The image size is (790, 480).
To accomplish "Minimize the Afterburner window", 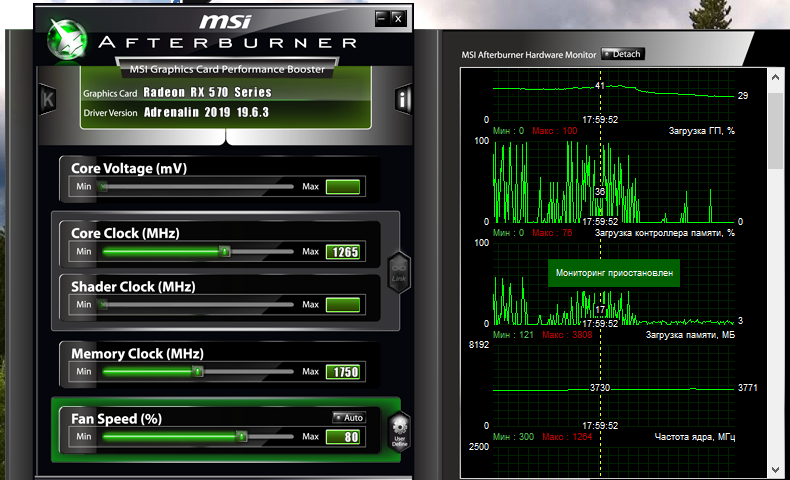I will (x=382, y=19).
